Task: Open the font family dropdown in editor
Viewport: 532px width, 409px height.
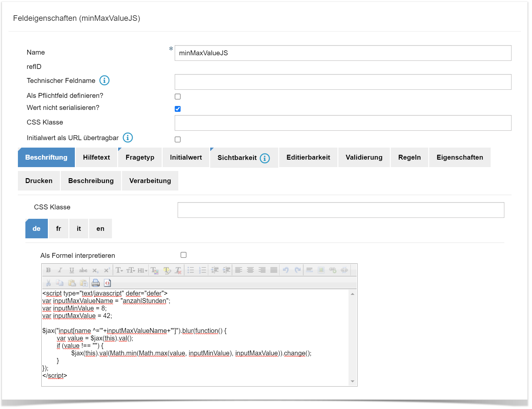Action: tap(119, 270)
